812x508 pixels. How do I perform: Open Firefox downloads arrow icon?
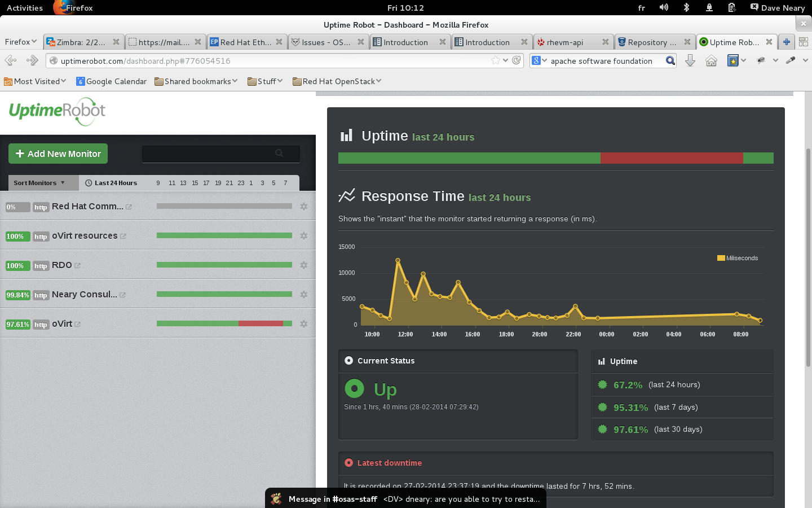tap(690, 61)
